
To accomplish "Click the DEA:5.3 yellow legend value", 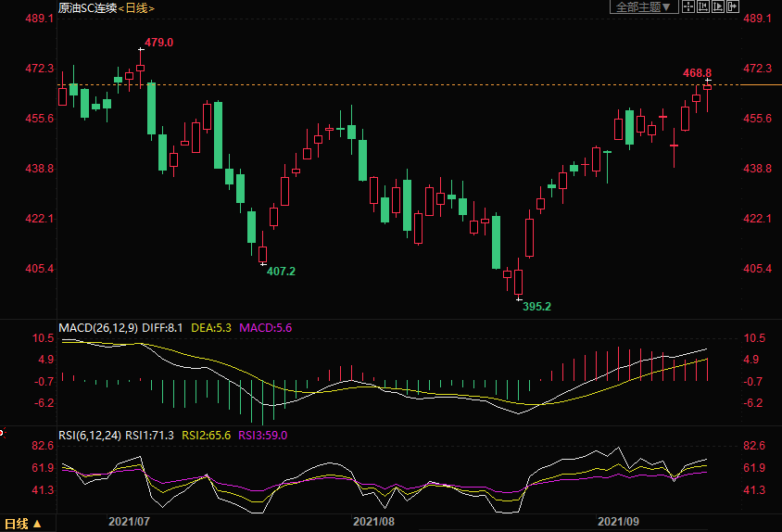I will [212, 328].
